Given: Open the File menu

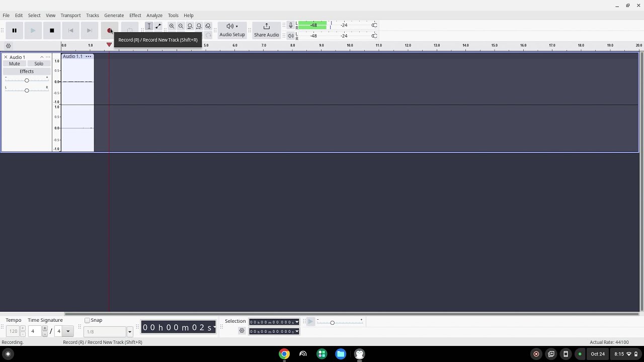Looking at the screenshot, I should point(6,15).
